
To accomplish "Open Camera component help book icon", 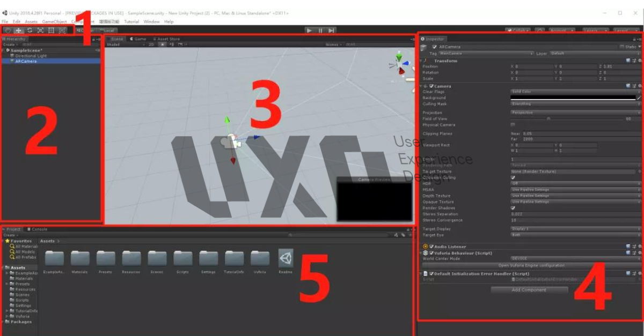I will point(628,86).
